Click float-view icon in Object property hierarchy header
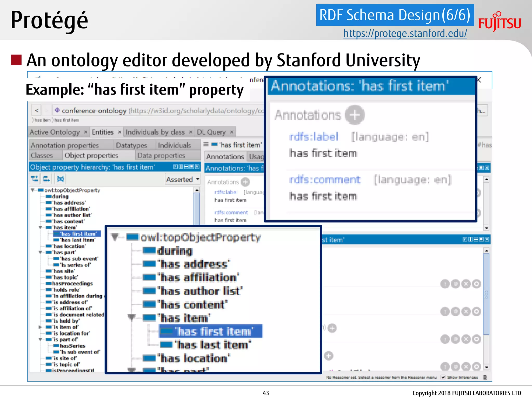 192,167
